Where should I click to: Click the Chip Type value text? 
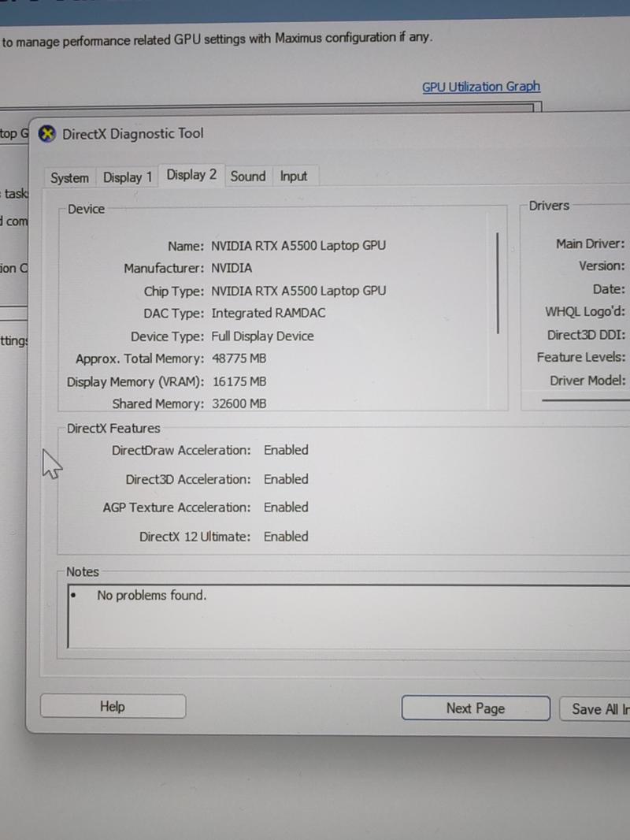[x=298, y=291]
